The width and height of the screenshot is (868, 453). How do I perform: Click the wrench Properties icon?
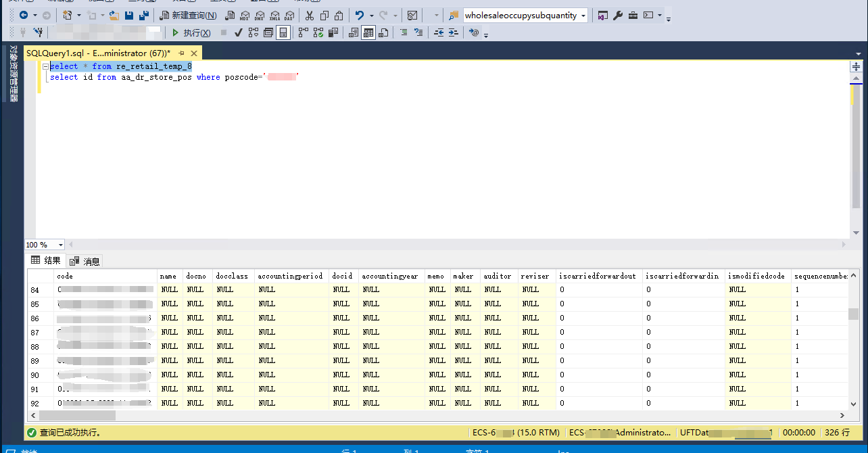[618, 16]
